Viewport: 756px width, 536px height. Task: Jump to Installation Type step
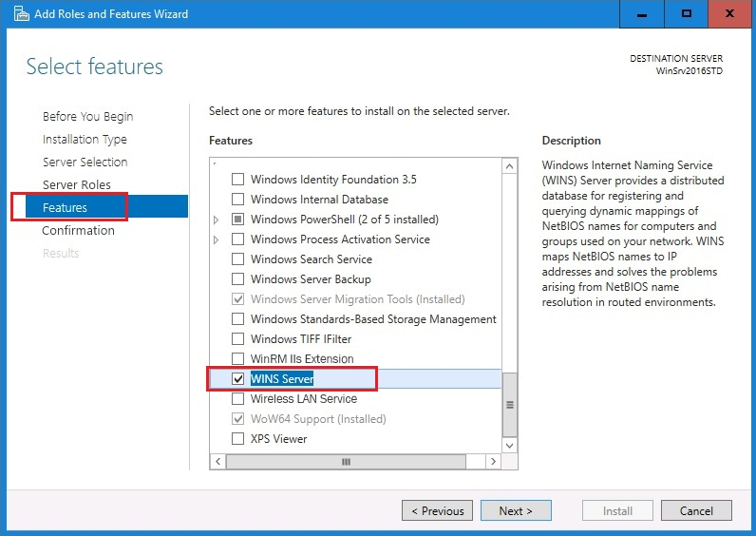pyautogui.click(x=85, y=139)
